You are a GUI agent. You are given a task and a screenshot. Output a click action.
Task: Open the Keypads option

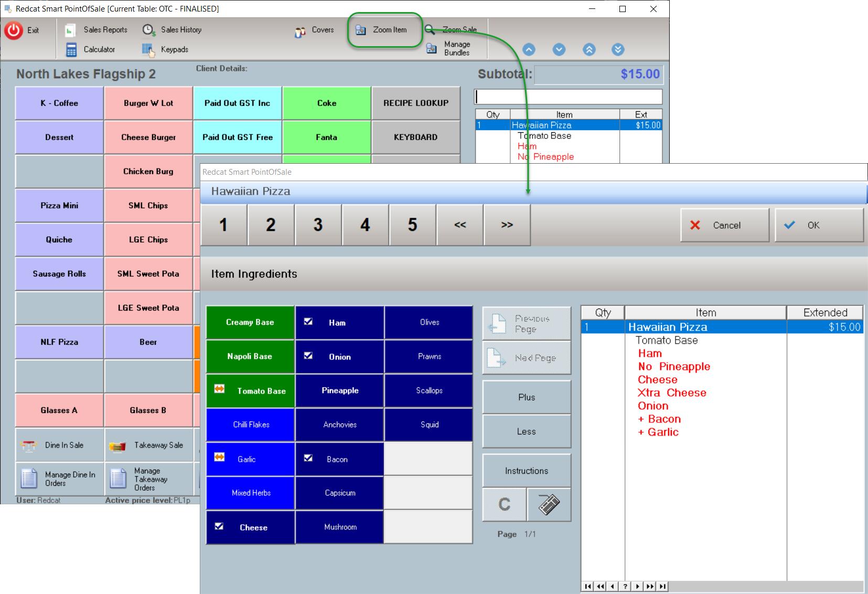(x=165, y=49)
